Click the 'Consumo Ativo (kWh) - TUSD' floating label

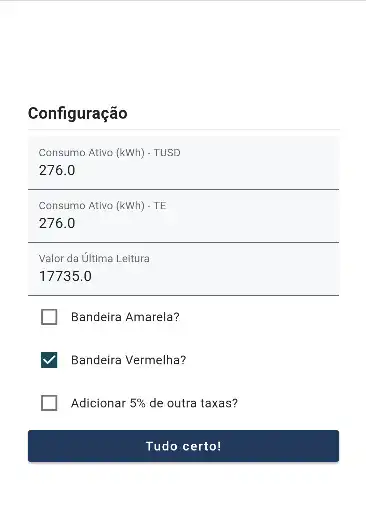tap(109, 153)
